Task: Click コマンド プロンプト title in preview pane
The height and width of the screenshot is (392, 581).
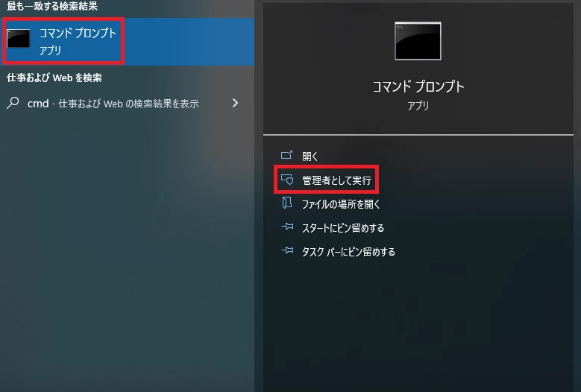Action: point(418,86)
